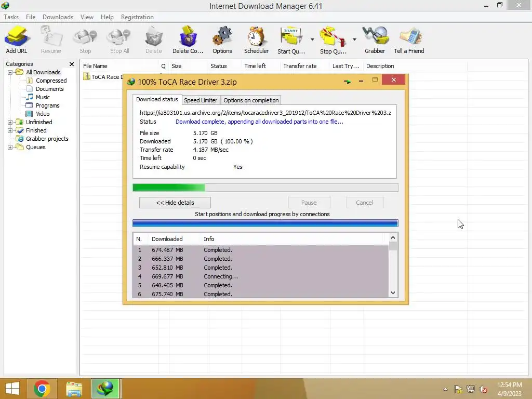This screenshot has width=532, height=399.
Task: Click the Delete toolbar icon
Action: click(x=153, y=39)
